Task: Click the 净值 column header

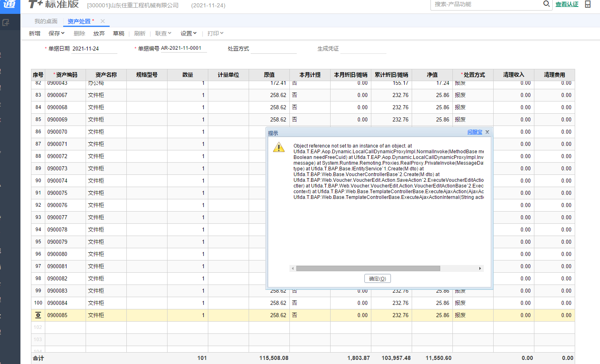Action: (432, 75)
